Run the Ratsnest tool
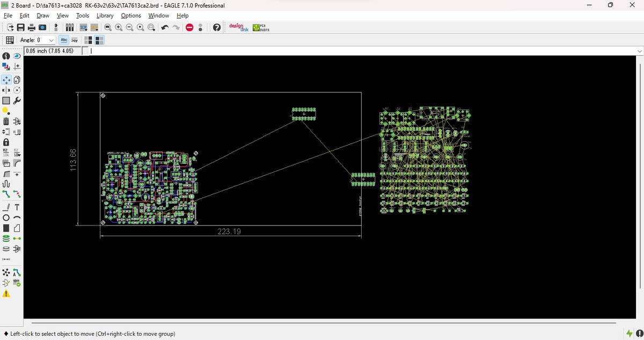644x340 pixels. pyautogui.click(x=6, y=273)
